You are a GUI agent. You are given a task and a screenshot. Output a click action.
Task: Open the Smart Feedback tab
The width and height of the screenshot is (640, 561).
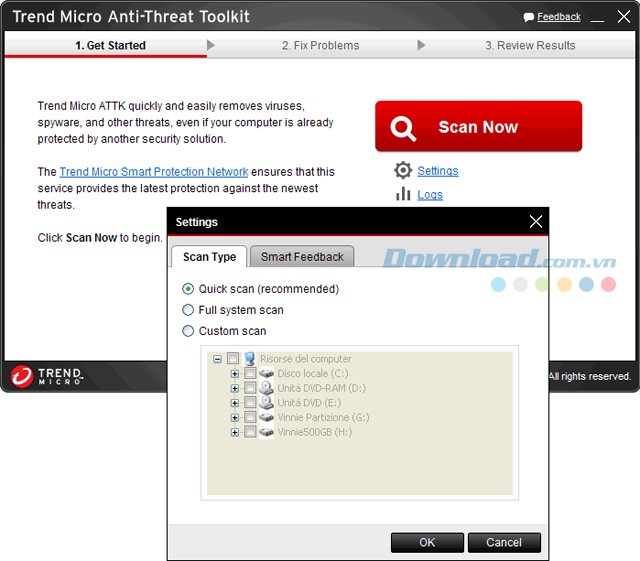point(302,257)
